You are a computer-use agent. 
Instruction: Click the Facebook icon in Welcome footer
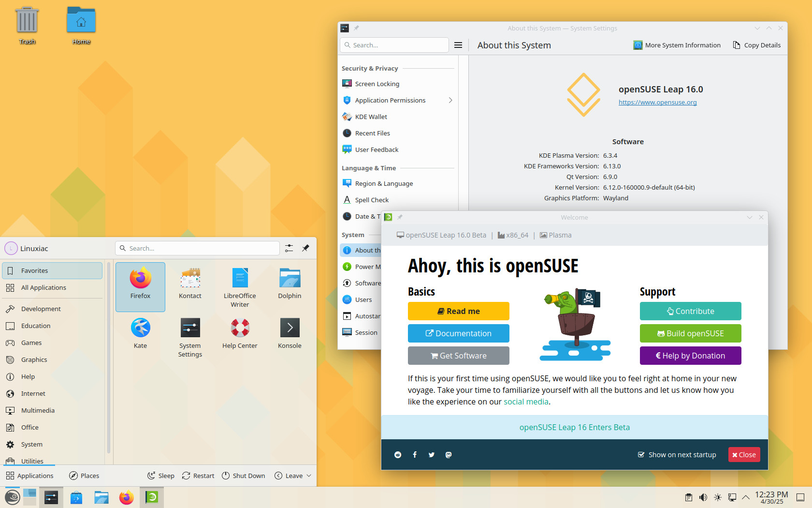pos(415,455)
